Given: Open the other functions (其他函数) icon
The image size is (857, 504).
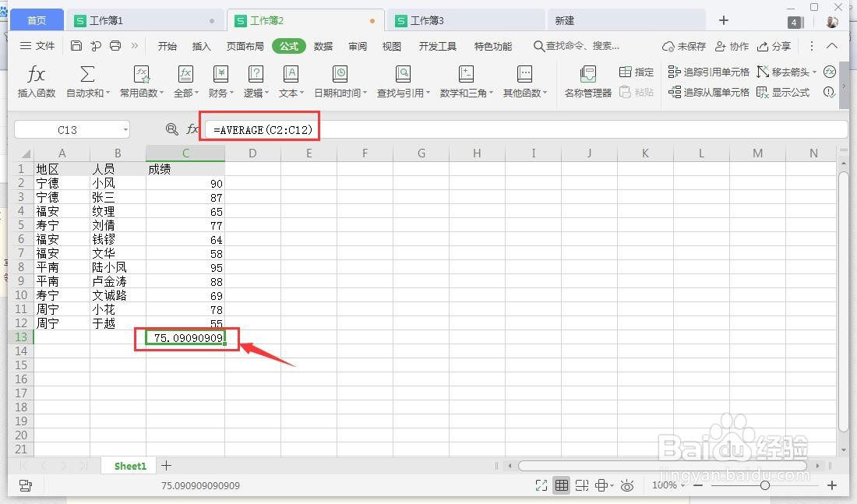Looking at the screenshot, I should point(524,74).
